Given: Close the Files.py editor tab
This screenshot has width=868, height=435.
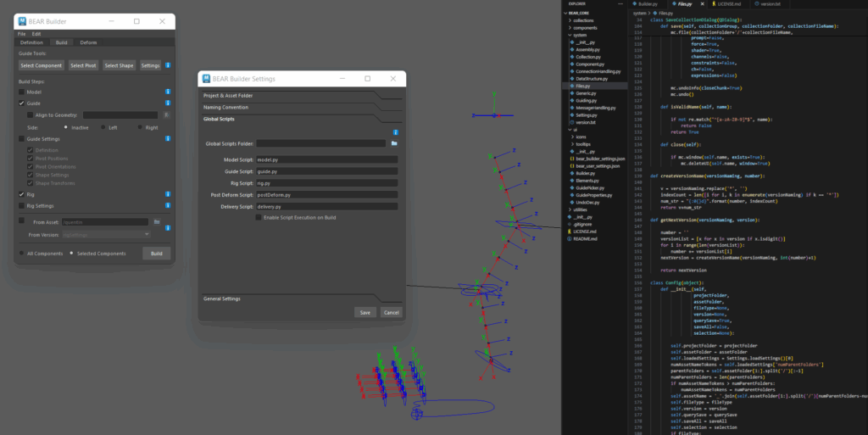Looking at the screenshot, I should (703, 4).
